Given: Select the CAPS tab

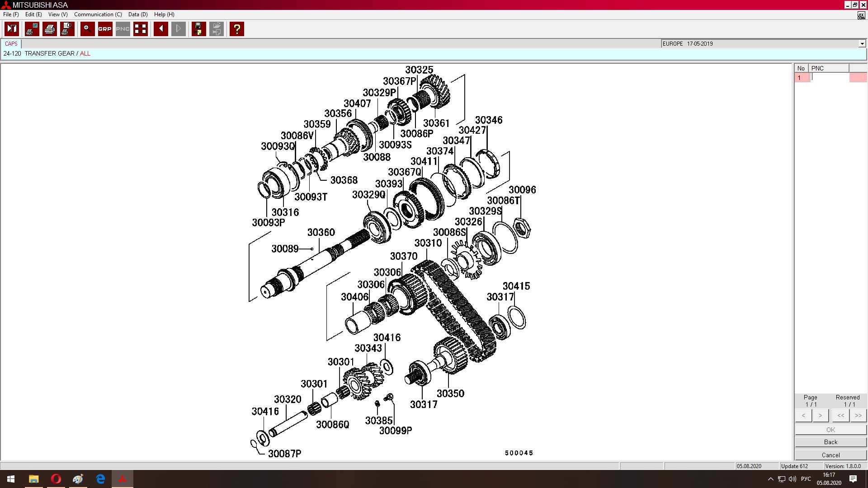Looking at the screenshot, I should point(11,44).
